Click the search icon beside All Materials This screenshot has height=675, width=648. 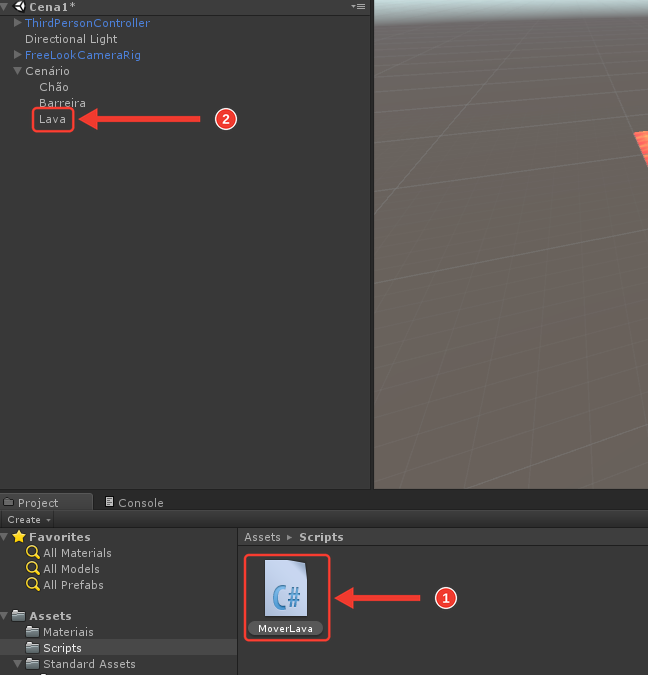click(x=33, y=552)
